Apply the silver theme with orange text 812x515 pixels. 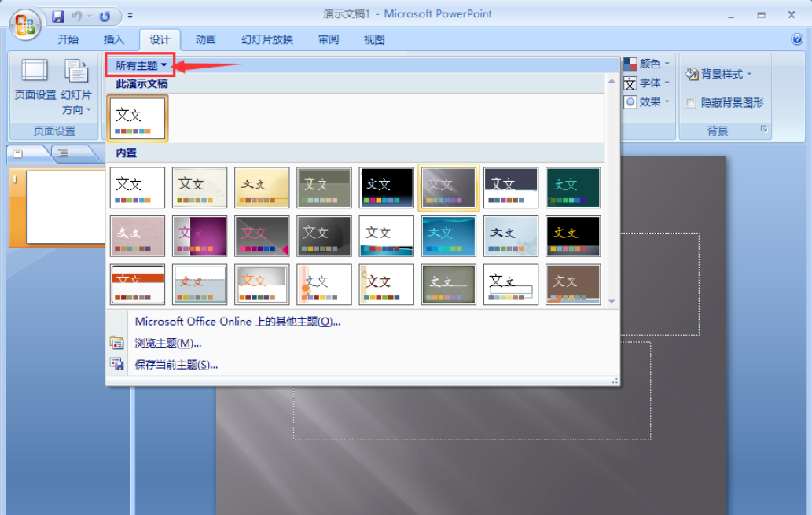(x=262, y=285)
